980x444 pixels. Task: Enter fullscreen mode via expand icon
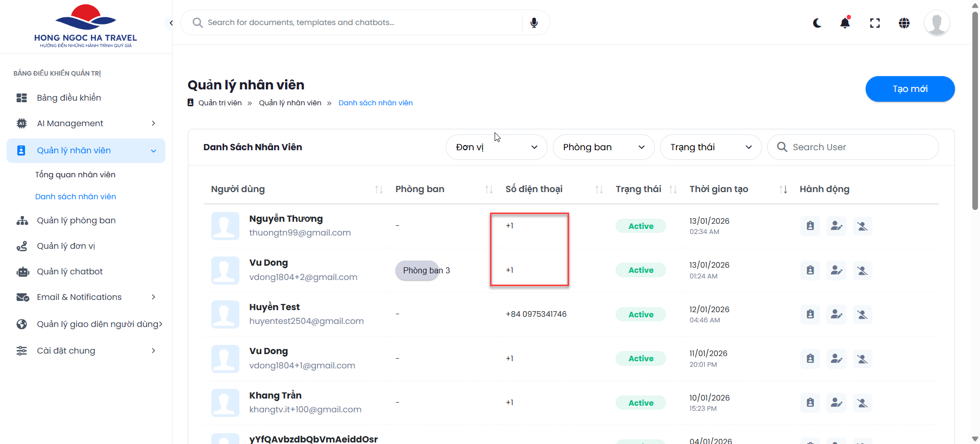[875, 23]
